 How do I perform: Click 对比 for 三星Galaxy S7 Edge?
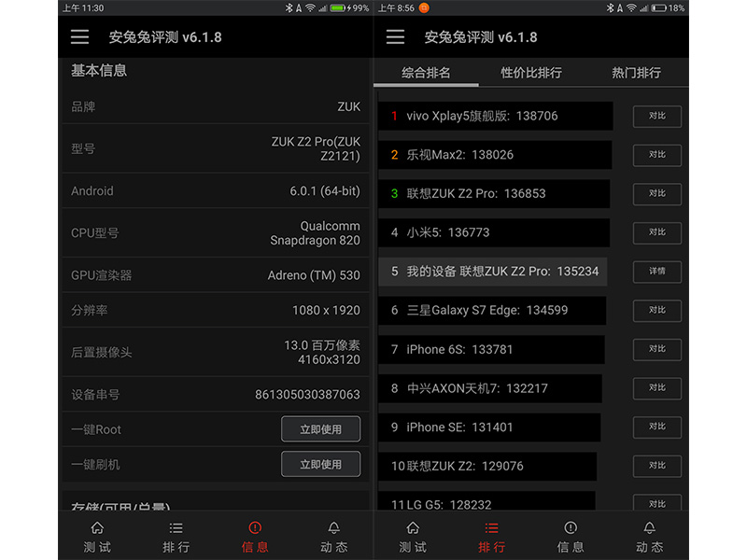657,311
